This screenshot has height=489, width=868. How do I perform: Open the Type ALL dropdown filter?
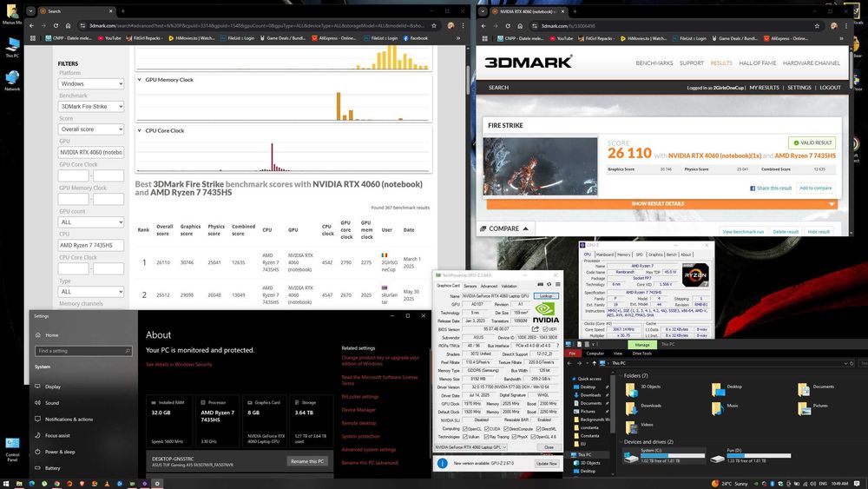click(91, 292)
